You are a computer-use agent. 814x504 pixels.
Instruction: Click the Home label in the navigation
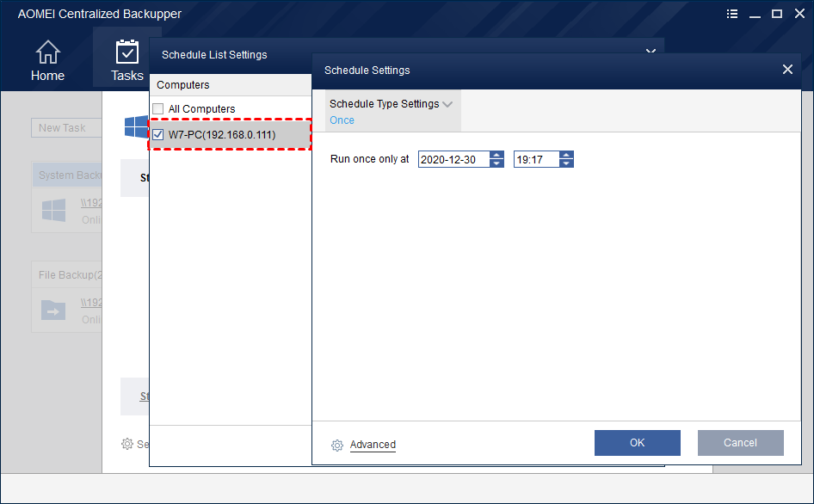[48, 76]
